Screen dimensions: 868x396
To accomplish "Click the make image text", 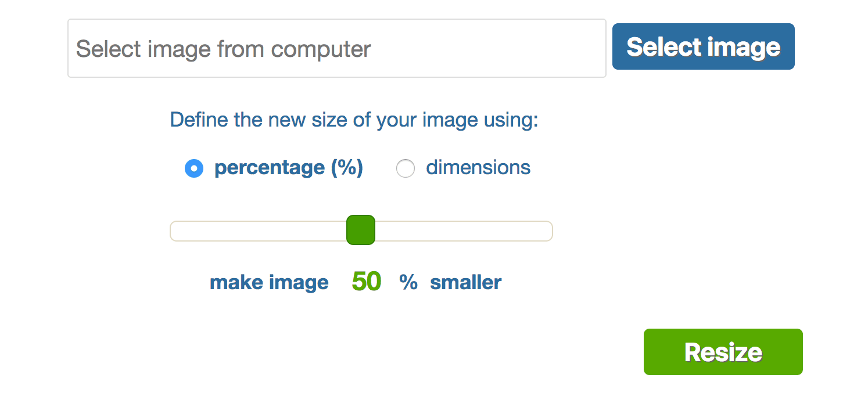I will coord(269,283).
